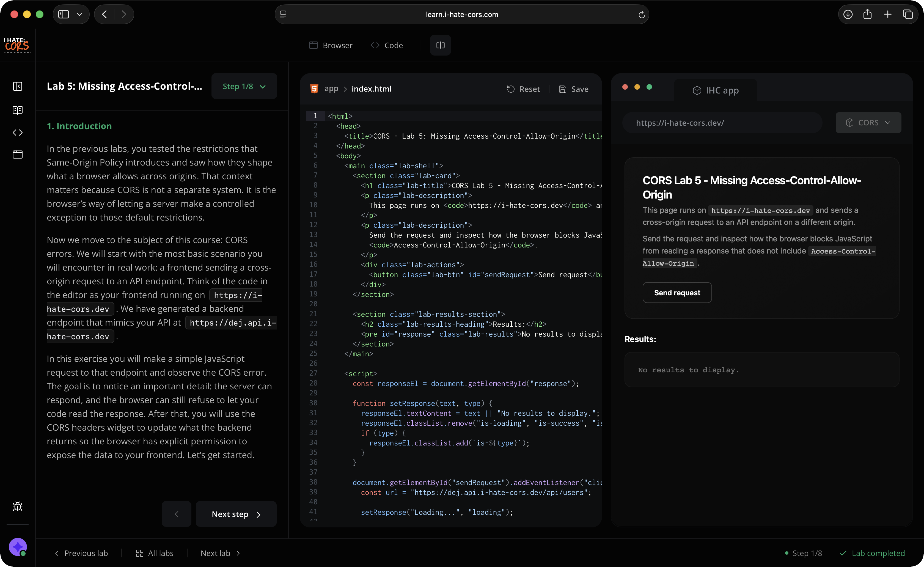Open the app breadcrumb in the editor

click(x=331, y=89)
